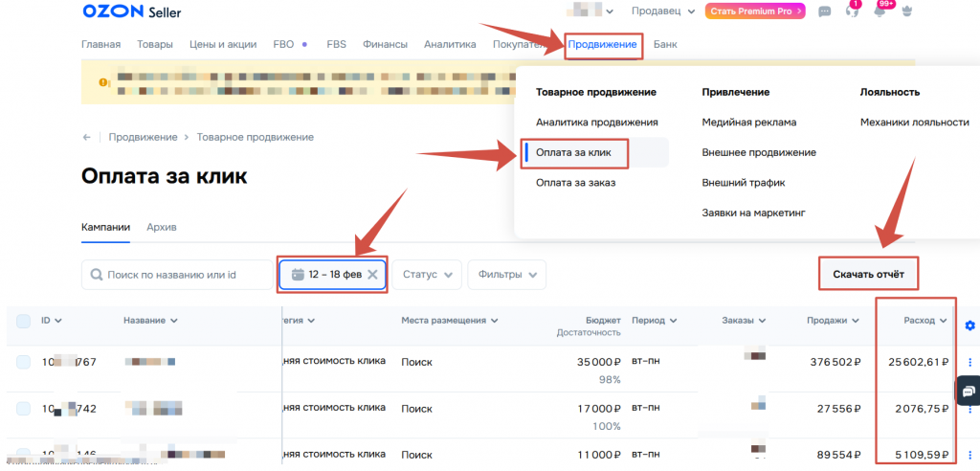Open the Продавец role dropdown

663,11
